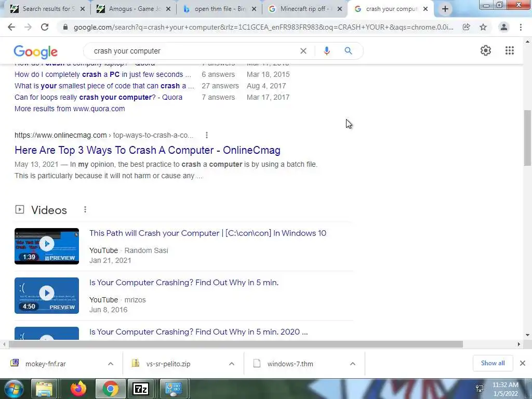Image resolution: width=532 pixels, height=399 pixels.
Task: Close the Minecraft rip off tab
Action: pos(340,9)
